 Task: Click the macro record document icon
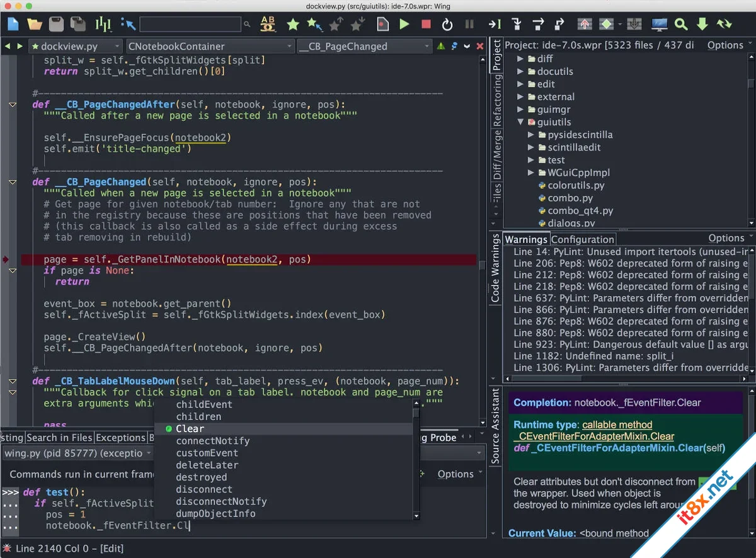point(382,25)
